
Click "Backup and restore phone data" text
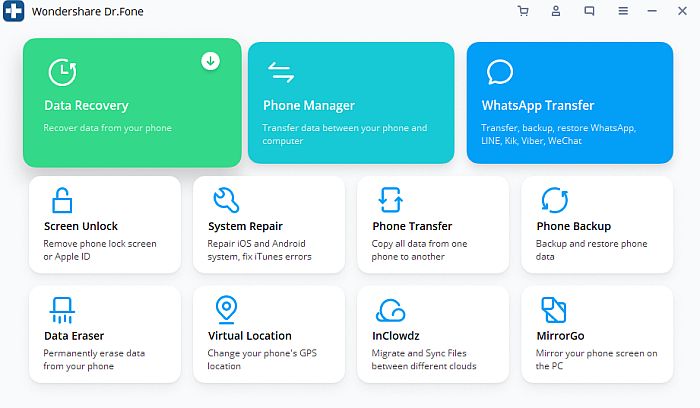[x=592, y=250]
